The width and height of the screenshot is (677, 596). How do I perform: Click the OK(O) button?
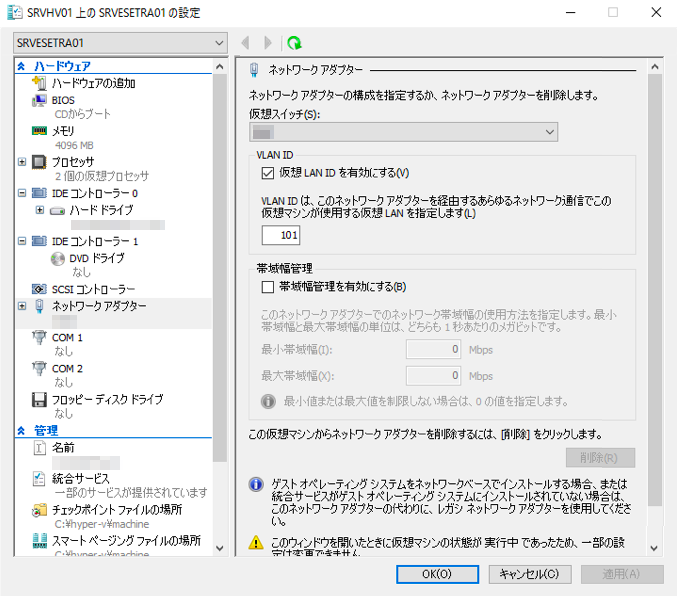[437, 574]
